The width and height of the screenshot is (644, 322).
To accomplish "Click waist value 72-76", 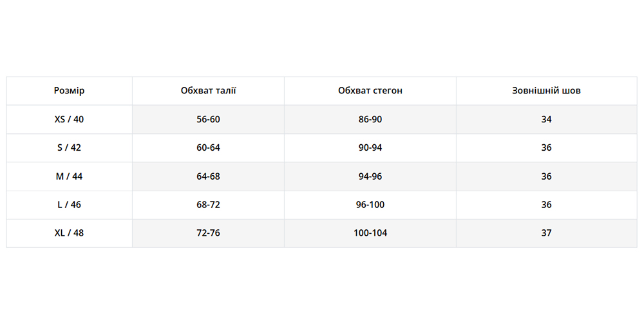I will pyautogui.click(x=208, y=233).
